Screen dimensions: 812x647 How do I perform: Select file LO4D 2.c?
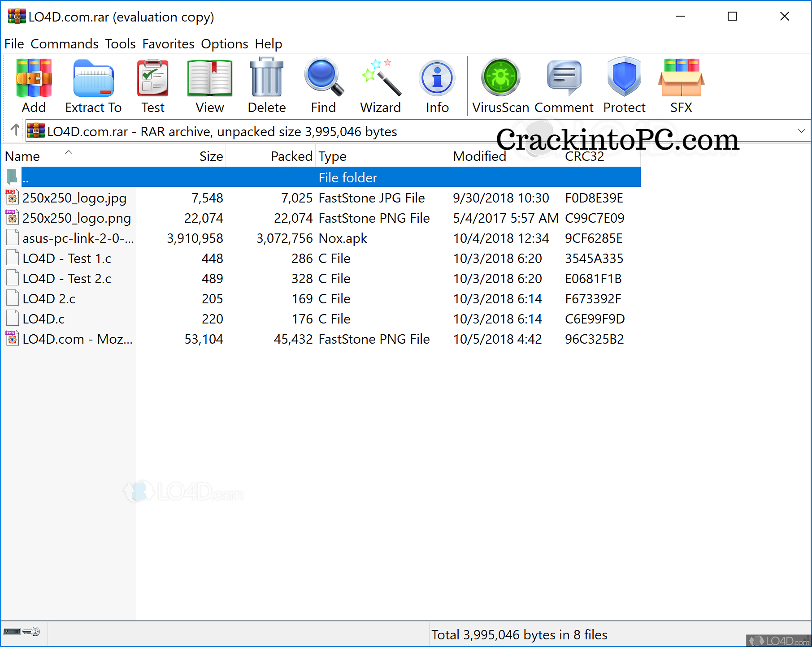tap(49, 299)
